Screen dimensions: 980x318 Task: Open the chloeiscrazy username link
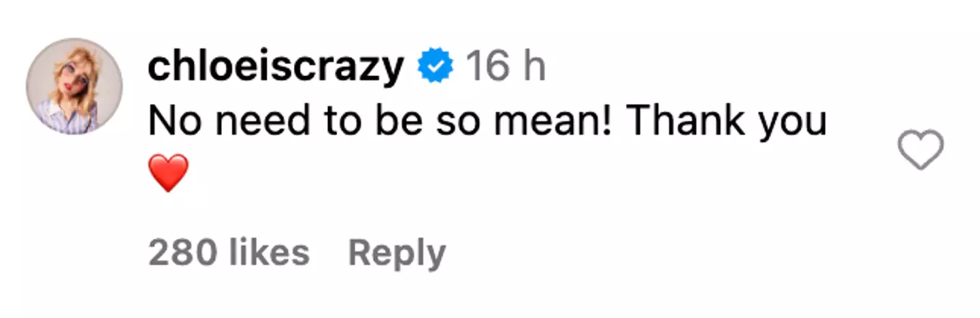click(x=276, y=68)
